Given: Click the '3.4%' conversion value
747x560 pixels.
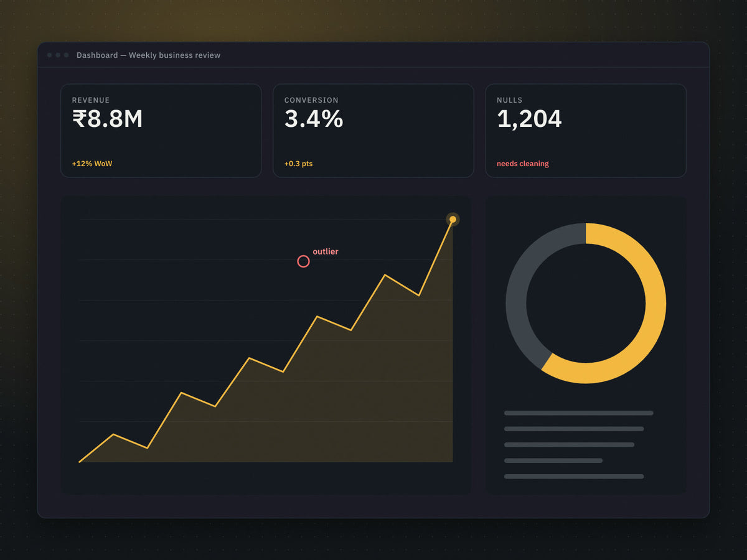Looking at the screenshot, I should click(x=314, y=119).
